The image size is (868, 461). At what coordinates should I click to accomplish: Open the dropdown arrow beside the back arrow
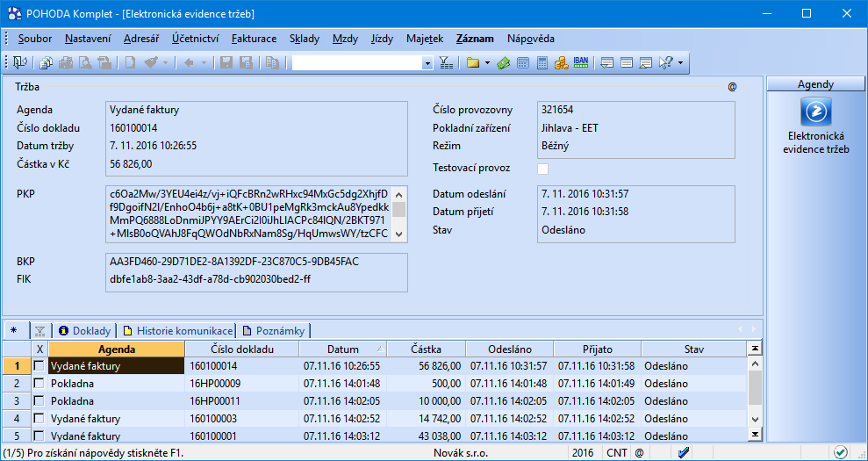tap(204, 63)
